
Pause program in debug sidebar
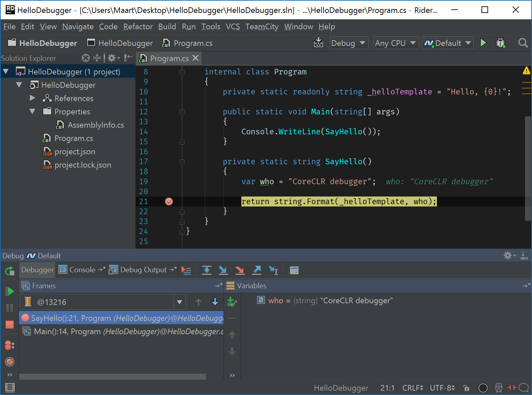(10, 308)
